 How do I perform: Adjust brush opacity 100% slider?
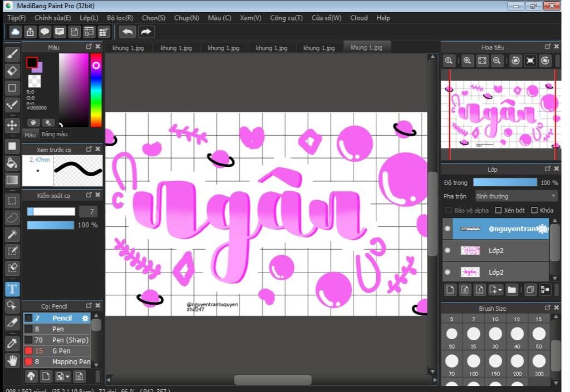[51, 225]
